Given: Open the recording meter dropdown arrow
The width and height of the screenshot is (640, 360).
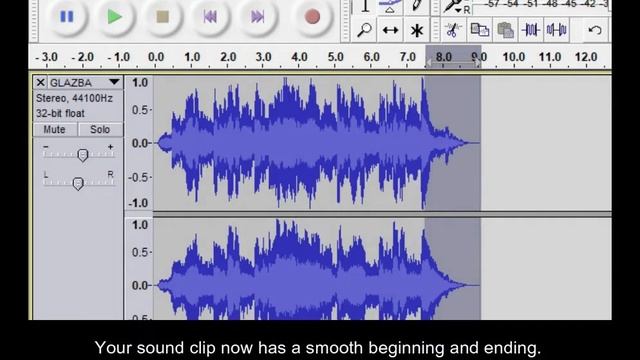Looking at the screenshot, I should pyautogui.click(x=458, y=10).
